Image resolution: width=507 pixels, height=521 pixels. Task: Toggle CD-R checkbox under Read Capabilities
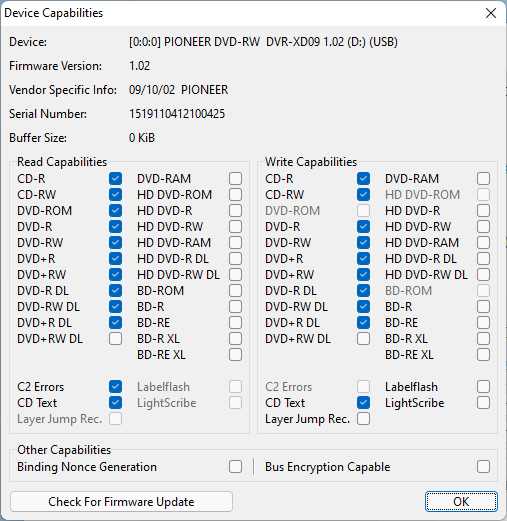coord(115,179)
